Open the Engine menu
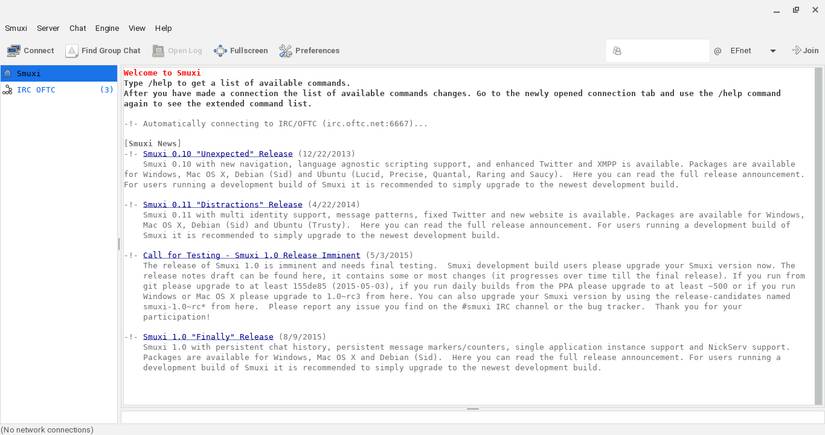This screenshot has height=435, width=825. [x=107, y=28]
